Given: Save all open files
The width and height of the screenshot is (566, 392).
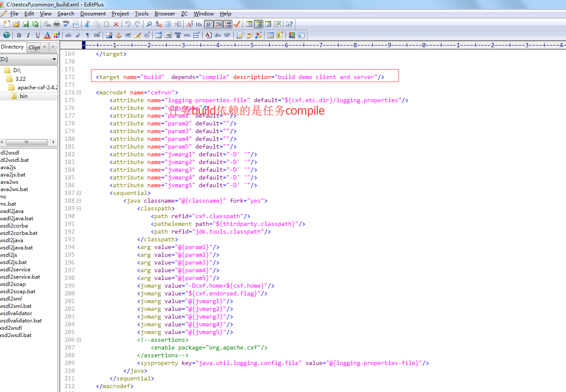Looking at the screenshot, I should (x=35, y=24).
